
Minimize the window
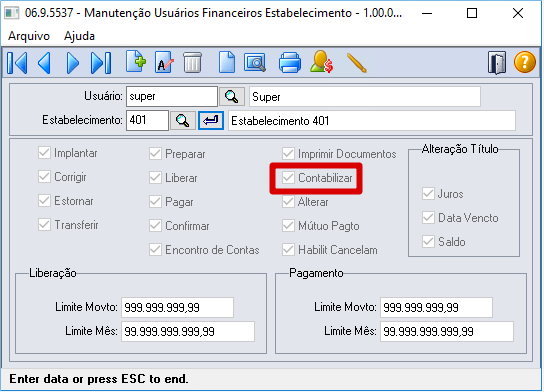(x=427, y=13)
